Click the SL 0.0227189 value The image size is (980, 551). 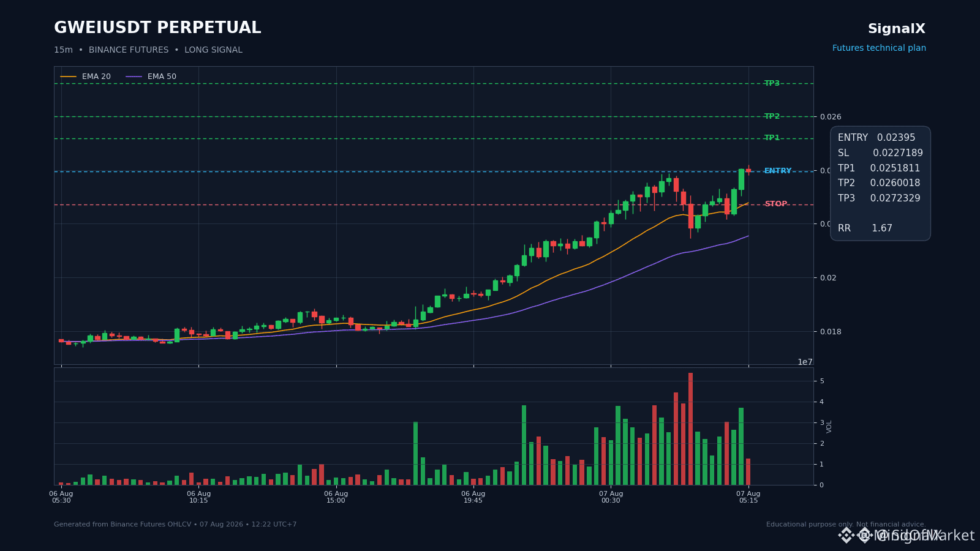[x=897, y=153]
